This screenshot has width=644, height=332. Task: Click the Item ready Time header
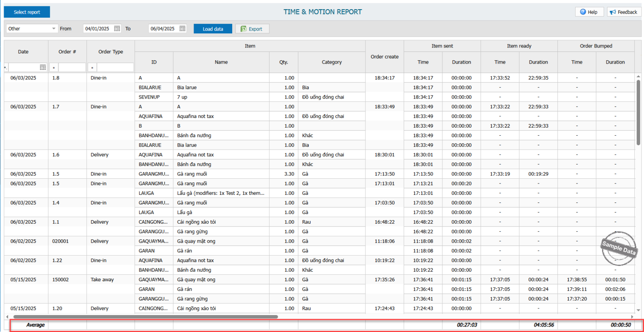[x=500, y=62]
